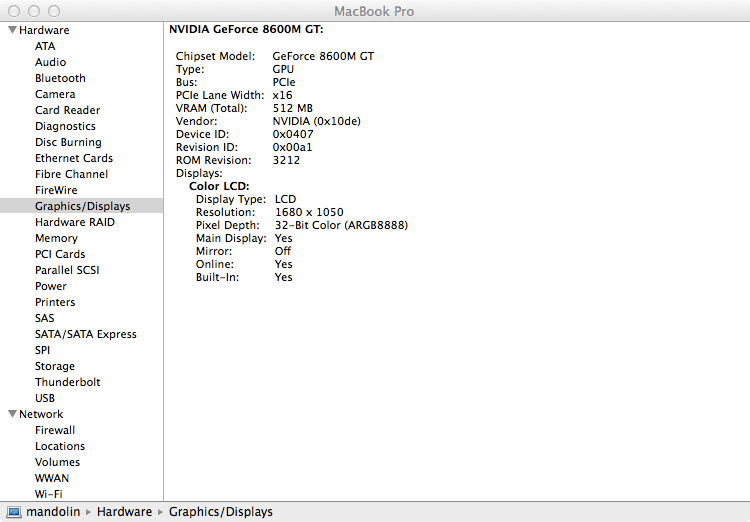Screen dimensions: 750x522
Task: Select Thunderbolt in the sidebar
Action: [67, 382]
